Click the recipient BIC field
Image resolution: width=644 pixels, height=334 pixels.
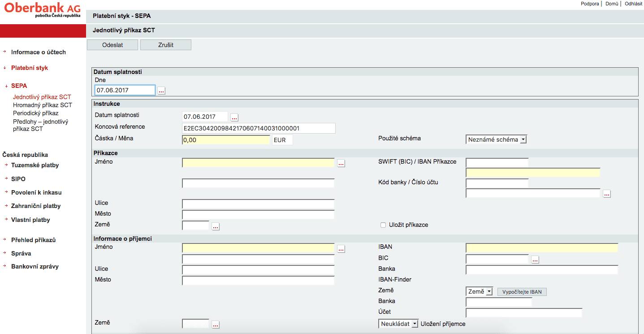point(497,259)
